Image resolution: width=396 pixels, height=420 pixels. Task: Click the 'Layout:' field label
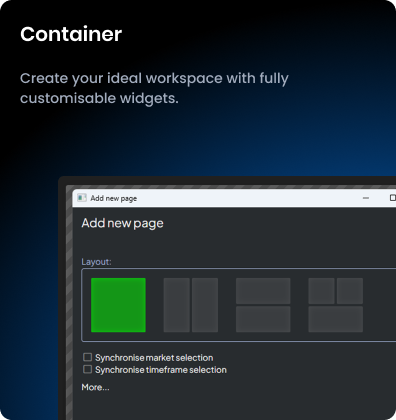(x=96, y=262)
